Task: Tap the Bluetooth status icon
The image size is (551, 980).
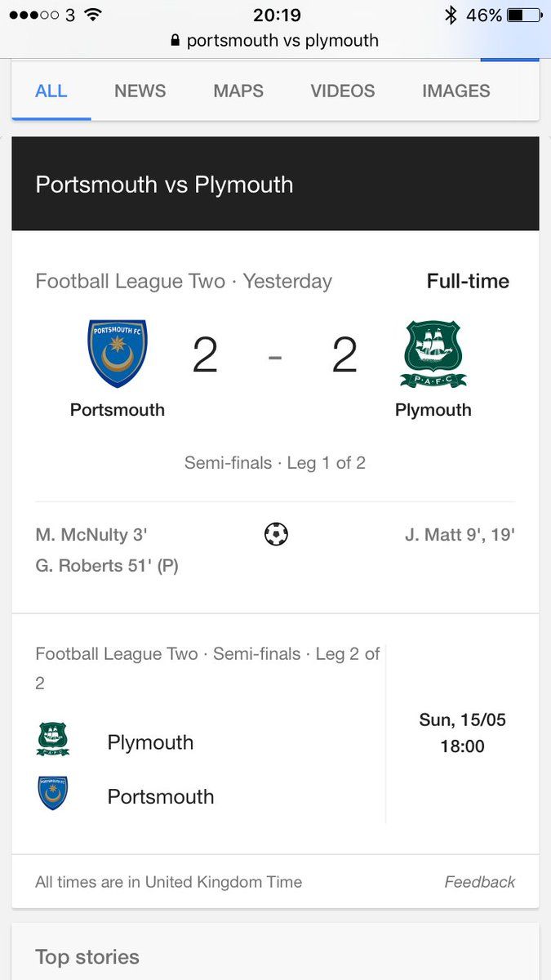Action: [450, 15]
